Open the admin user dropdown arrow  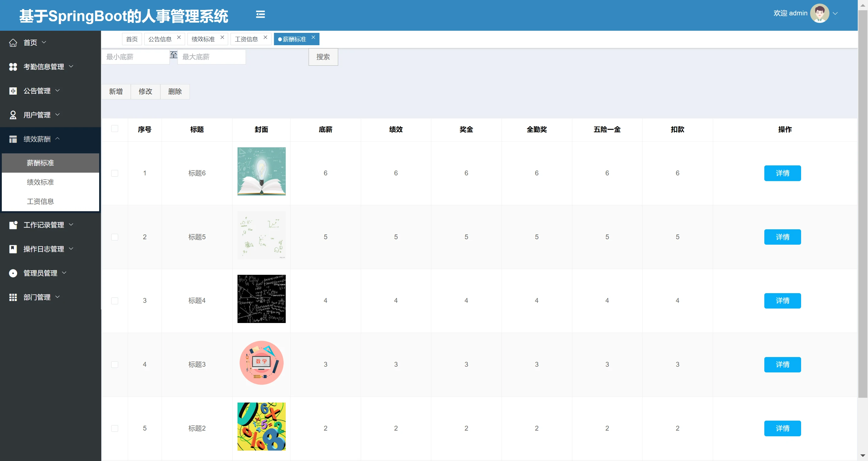[835, 14]
